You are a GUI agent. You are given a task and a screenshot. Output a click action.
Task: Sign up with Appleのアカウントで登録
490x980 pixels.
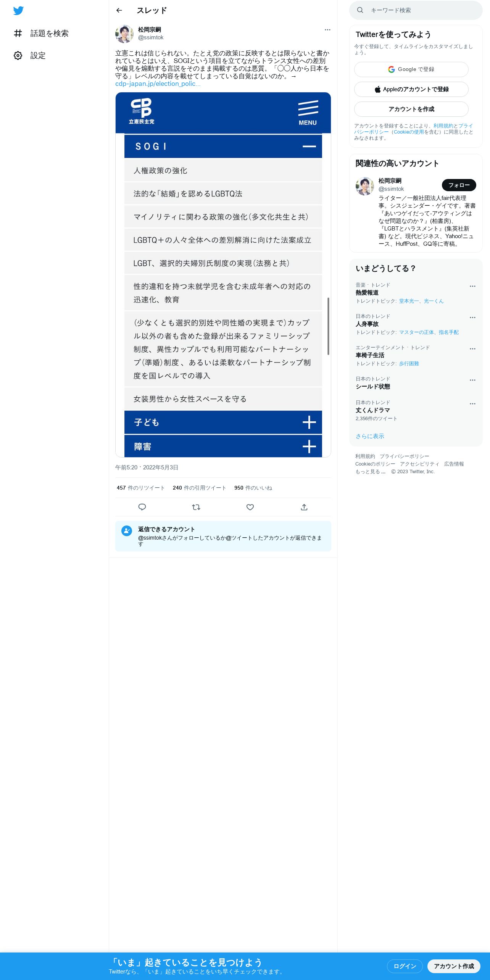coord(411,89)
